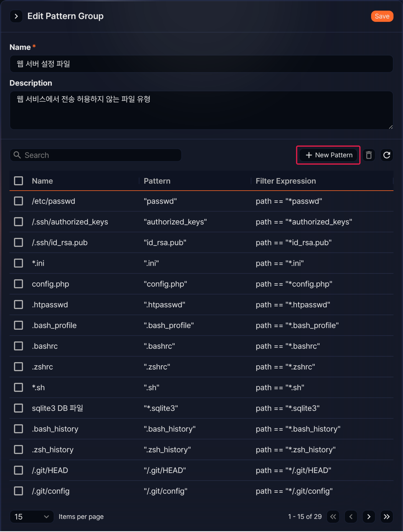
Task: Click the Filter Expression column header
Action: [x=286, y=181]
